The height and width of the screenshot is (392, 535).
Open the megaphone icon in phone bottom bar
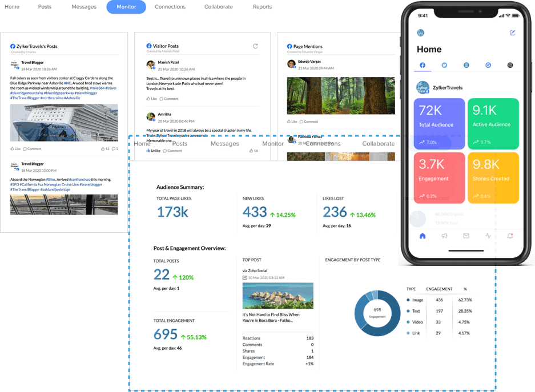[x=444, y=236]
